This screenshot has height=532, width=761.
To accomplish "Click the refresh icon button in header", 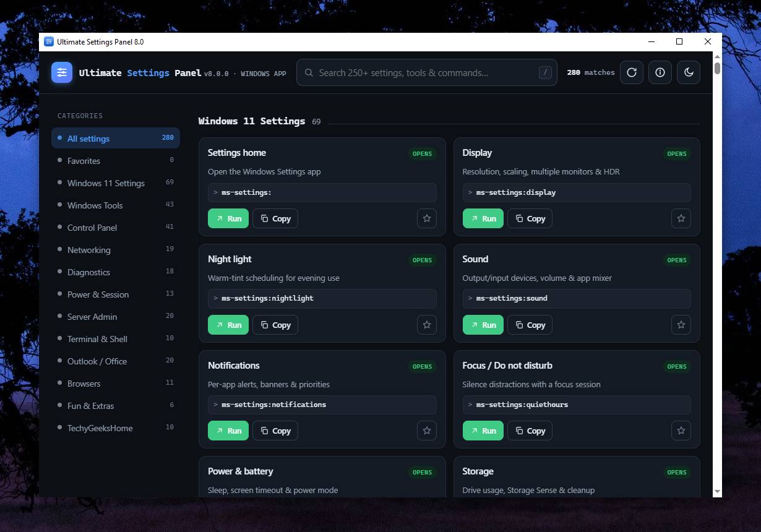I will coord(632,72).
